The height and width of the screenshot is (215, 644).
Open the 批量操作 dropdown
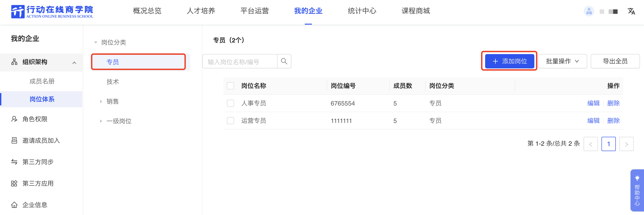[562, 61]
